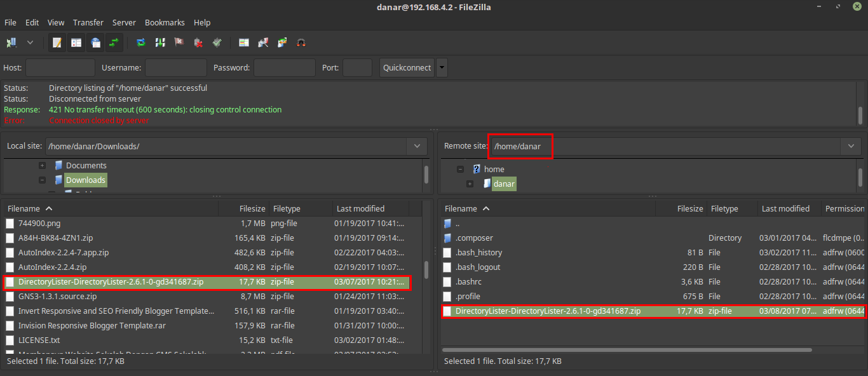Screen dimensions: 868x376
Task: Click the AutoIndex-2.2.4.zip file icon
Action: point(10,267)
